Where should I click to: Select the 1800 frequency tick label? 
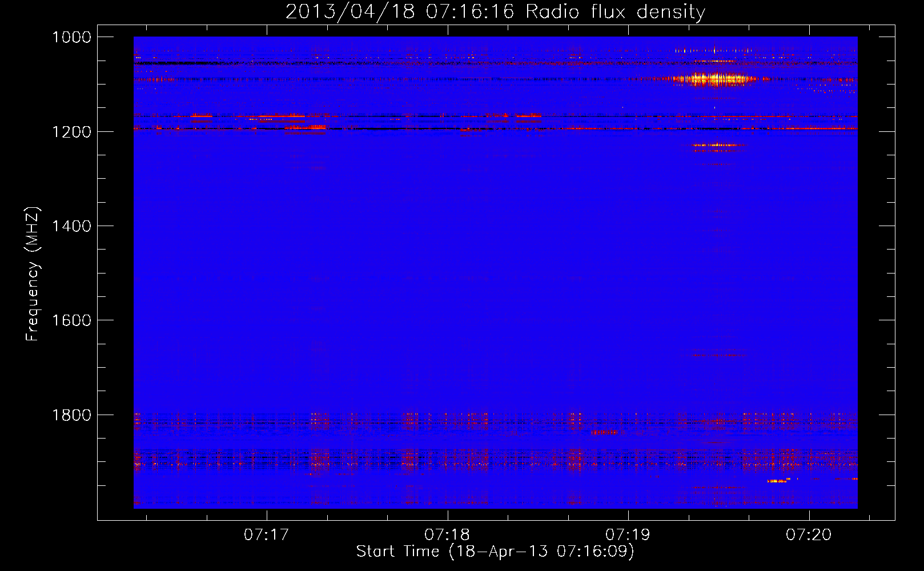coord(71,415)
